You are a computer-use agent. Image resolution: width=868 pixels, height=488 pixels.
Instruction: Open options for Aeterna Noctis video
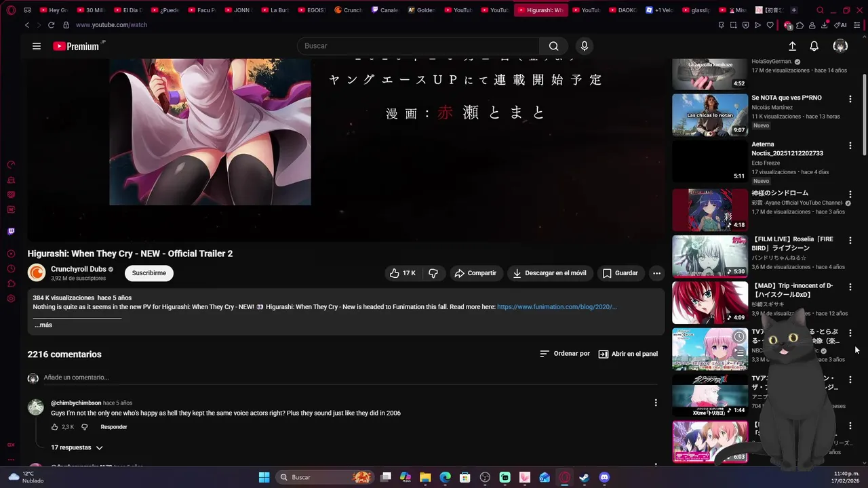(850, 146)
